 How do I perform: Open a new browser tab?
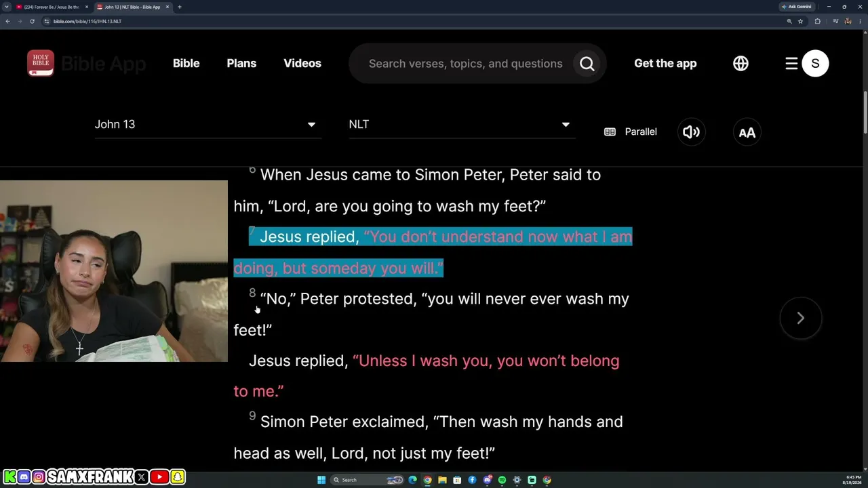coord(179,7)
